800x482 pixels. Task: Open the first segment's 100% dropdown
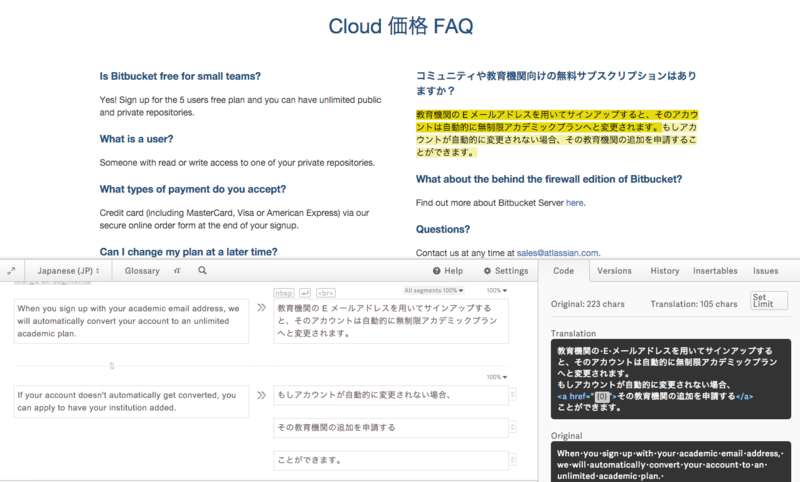(497, 290)
